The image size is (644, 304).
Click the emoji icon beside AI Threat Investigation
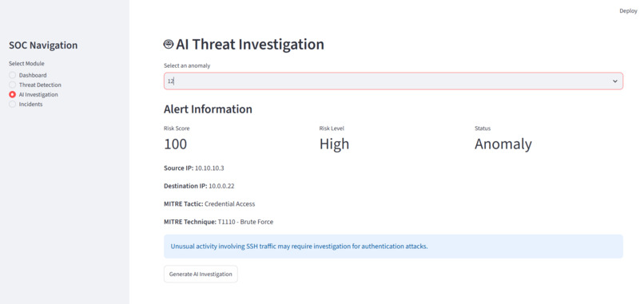coord(169,44)
